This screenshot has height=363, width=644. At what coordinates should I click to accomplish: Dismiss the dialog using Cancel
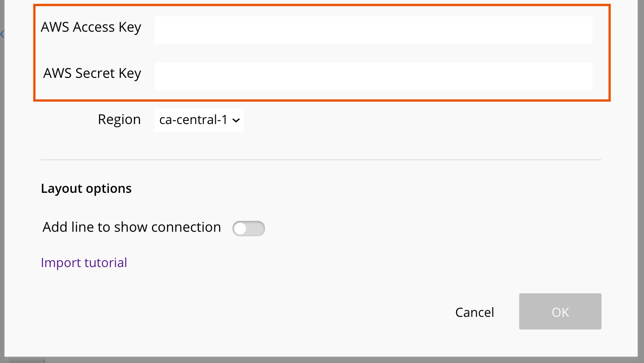[x=474, y=312]
